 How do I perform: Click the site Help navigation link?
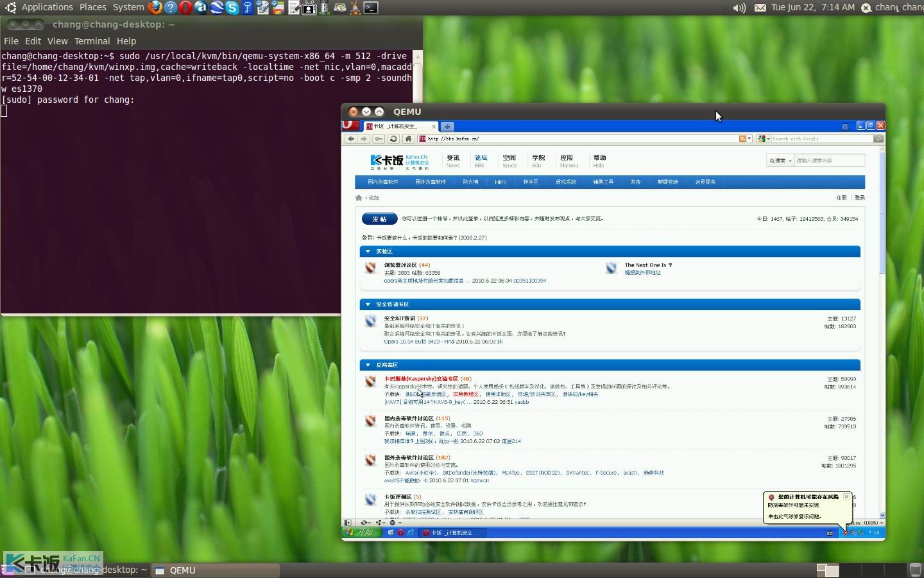pos(599,161)
